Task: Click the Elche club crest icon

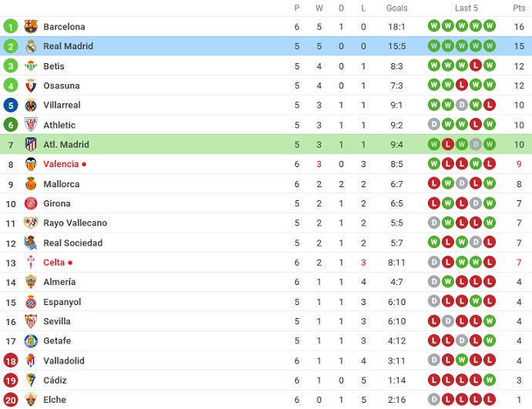Action: (x=31, y=400)
